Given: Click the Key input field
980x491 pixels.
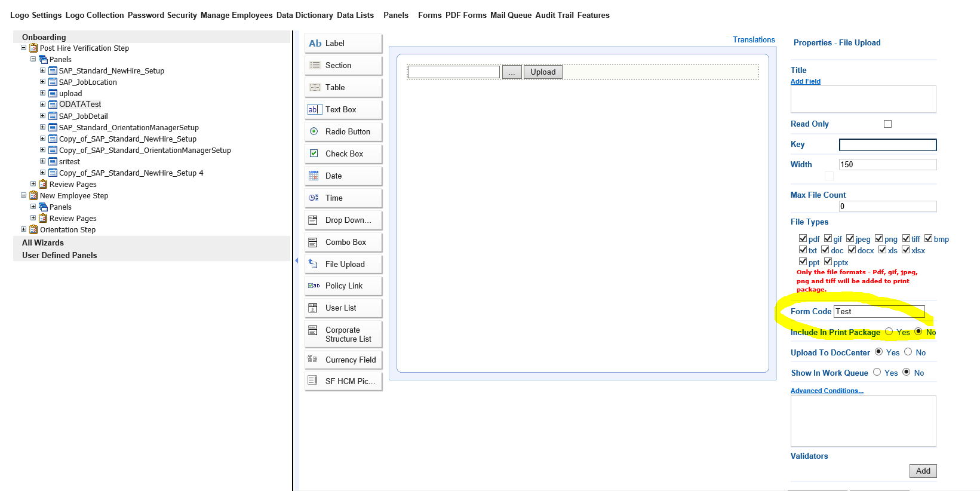Looking at the screenshot, I should pyautogui.click(x=888, y=145).
